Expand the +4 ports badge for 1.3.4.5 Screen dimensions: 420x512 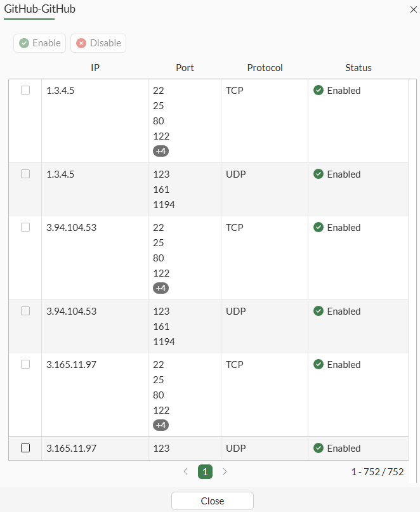(x=161, y=151)
